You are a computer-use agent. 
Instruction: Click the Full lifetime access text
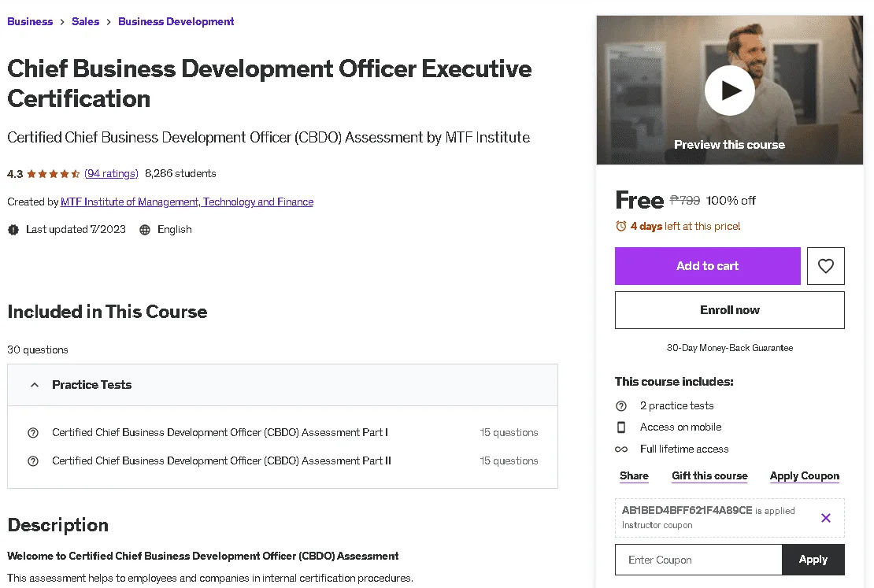point(684,449)
